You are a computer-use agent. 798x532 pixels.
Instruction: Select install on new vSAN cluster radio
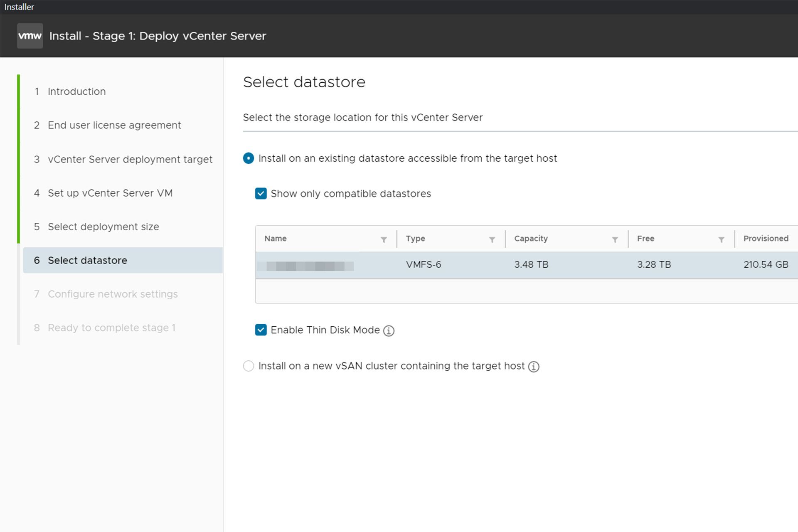(x=249, y=366)
